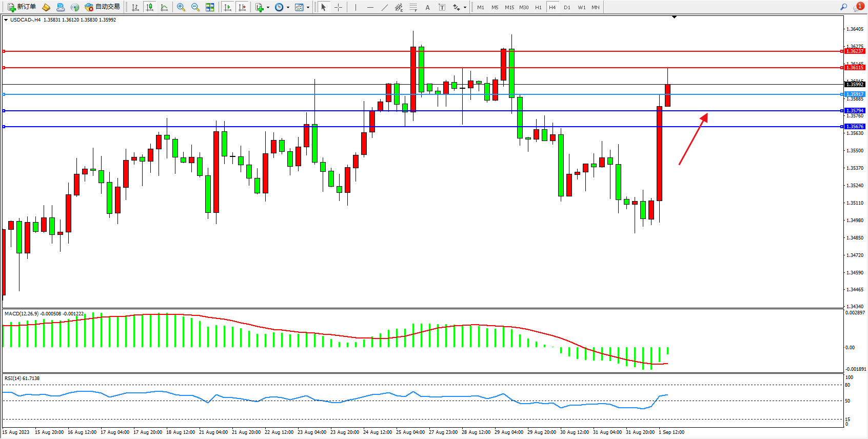Open the templates dropdown arrow
Image resolution: width=868 pixels, height=439 pixels.
[308, 7]
